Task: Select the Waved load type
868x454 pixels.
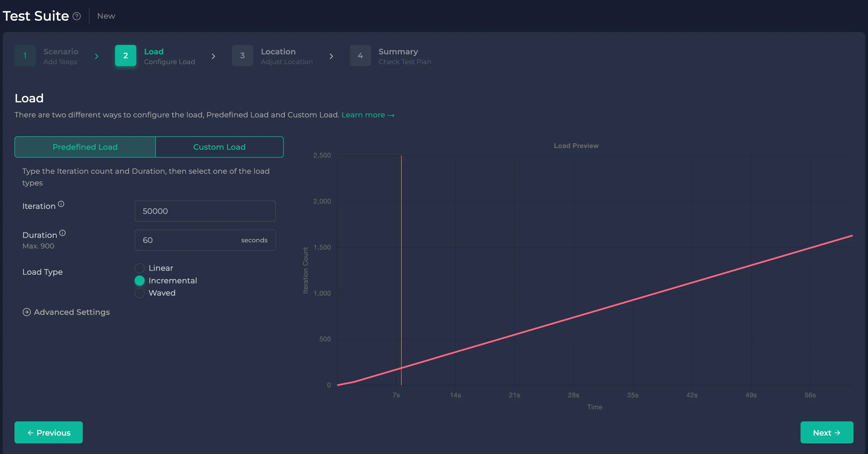Action: [x=139, y=293]
